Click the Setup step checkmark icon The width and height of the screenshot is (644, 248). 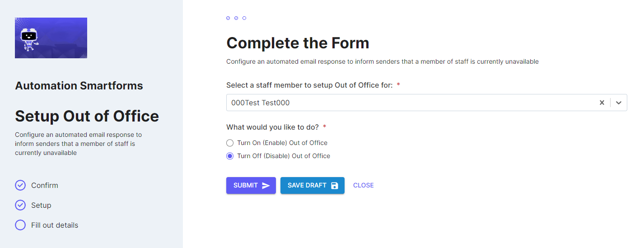(x=20, y=205)
